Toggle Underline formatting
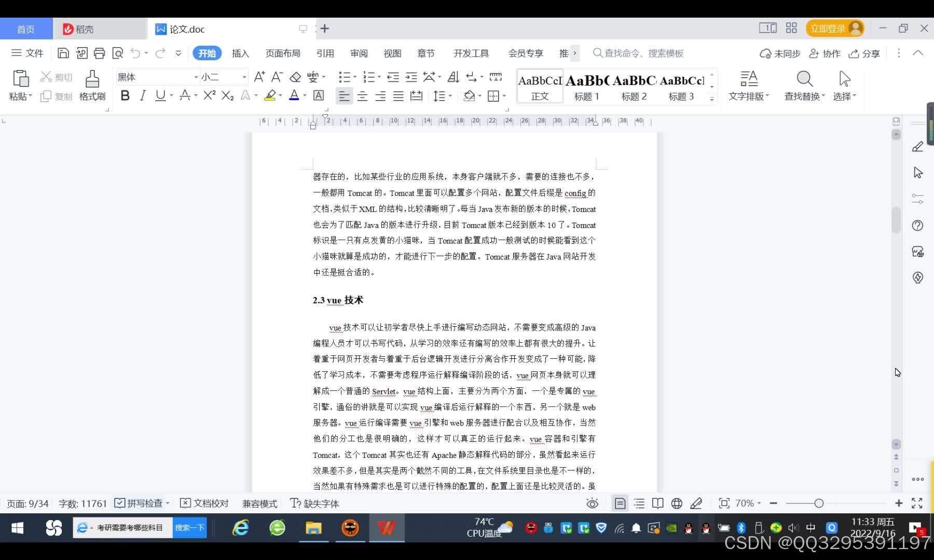The width and height of the screenshot is (934, 560). (160, 95)
